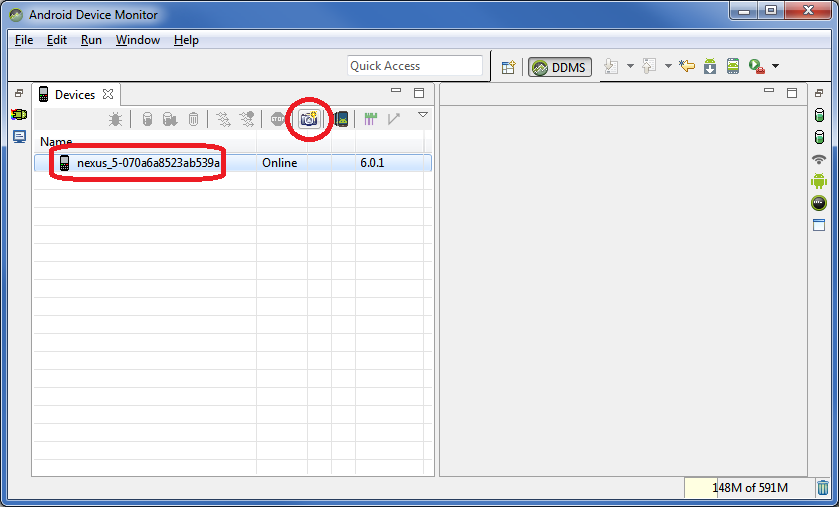Open the green Android robot sidebar view
This screenshot has height=507, width=839.
(x=819, y=181)
